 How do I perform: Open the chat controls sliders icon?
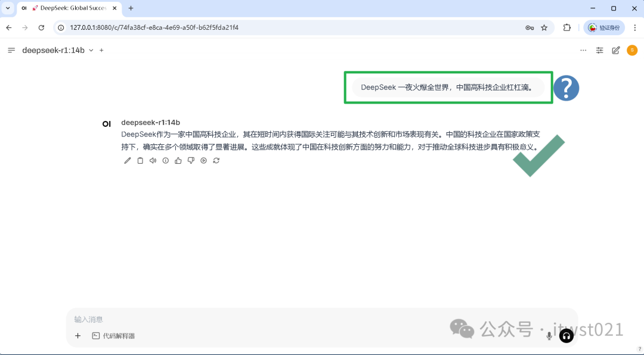(600, 51)
